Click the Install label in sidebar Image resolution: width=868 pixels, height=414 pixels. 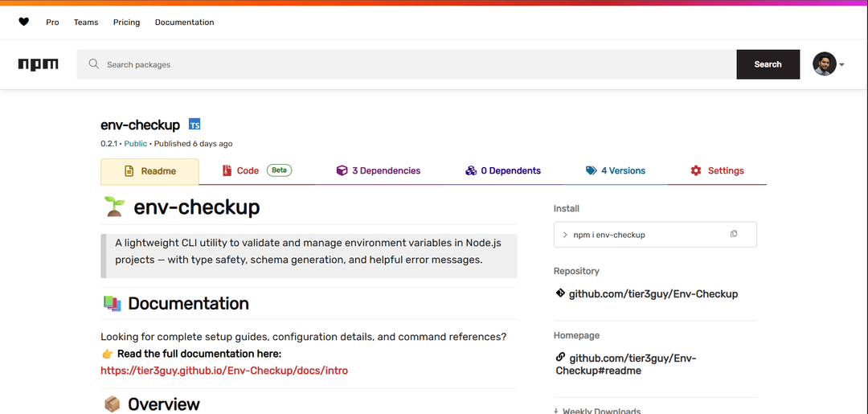coord(567,209)
